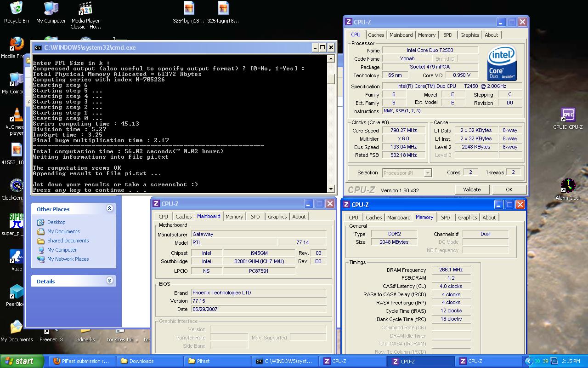Click the cmd.exe title bar system icon
588x368 pixels.
pos(38,47)
